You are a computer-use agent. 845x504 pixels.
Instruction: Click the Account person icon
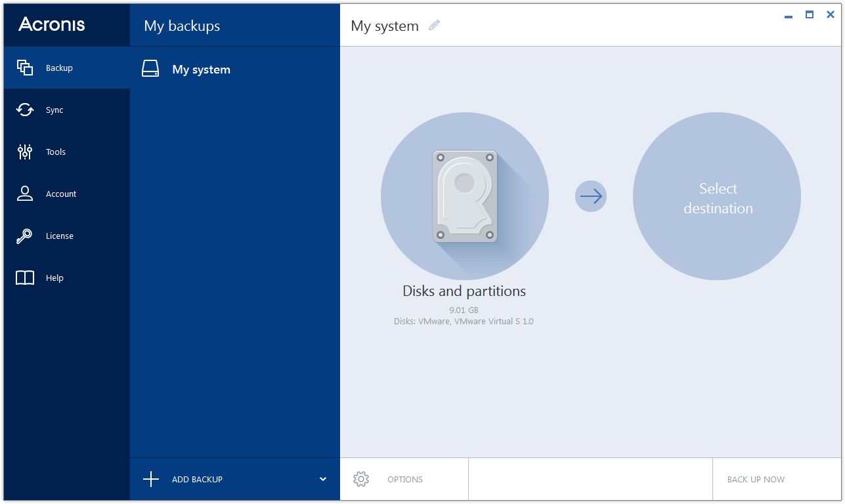coord(25,194)
